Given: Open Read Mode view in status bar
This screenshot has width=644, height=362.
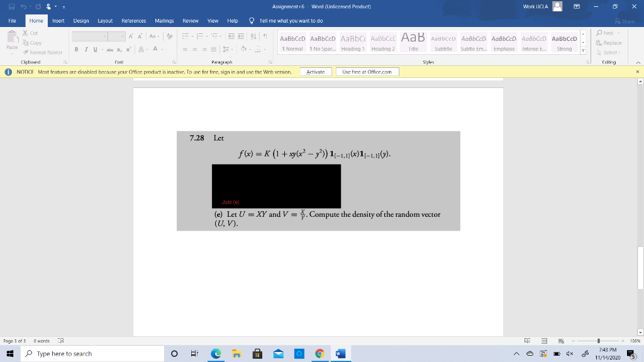Looking at the screenshot, I should 528,341.
